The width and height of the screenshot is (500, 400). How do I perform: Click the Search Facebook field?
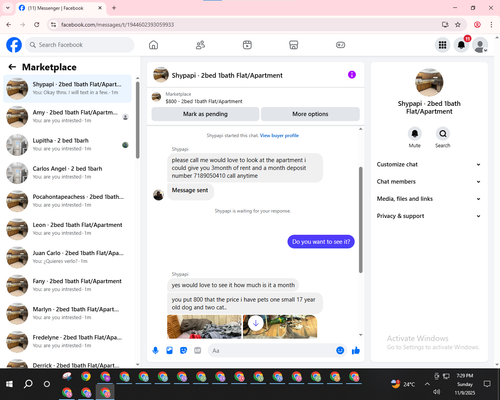click(80, 45)
